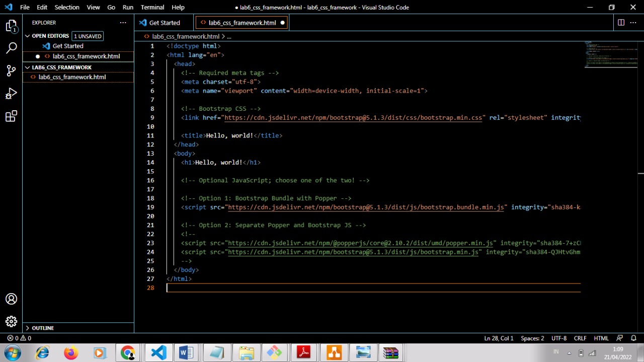Open Adobe Acrobat from taskbar
Viewport: 644px width, 362px height.
click(303, 353)
